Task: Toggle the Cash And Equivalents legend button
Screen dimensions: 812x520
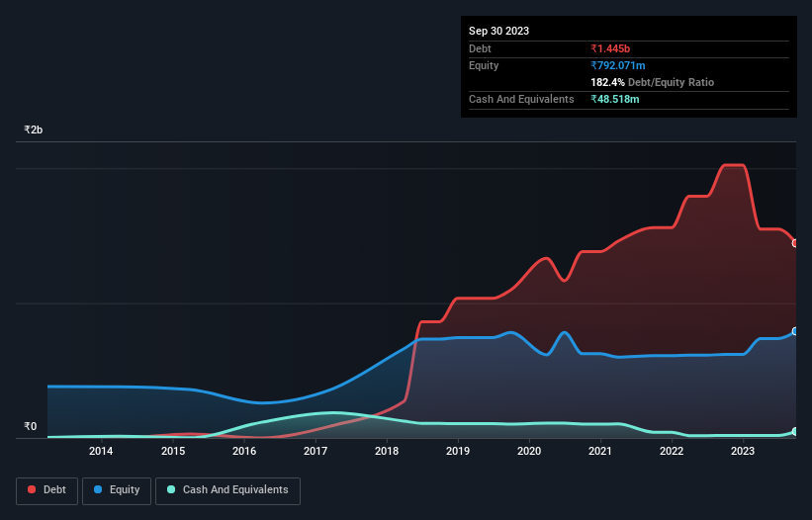Action: pyautogui.click(x=227, y=490)
